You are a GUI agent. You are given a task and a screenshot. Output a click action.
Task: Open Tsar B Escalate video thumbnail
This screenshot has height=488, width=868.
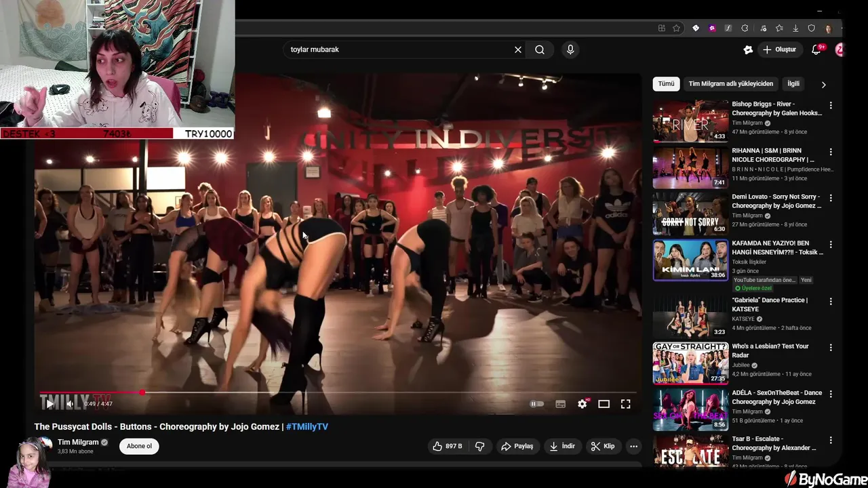(690, 451)
